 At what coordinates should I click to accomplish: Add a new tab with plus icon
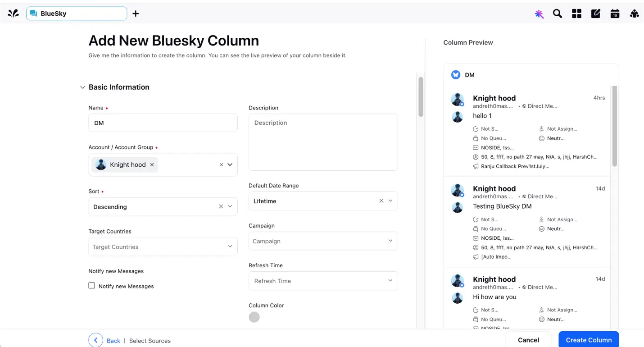136,14
